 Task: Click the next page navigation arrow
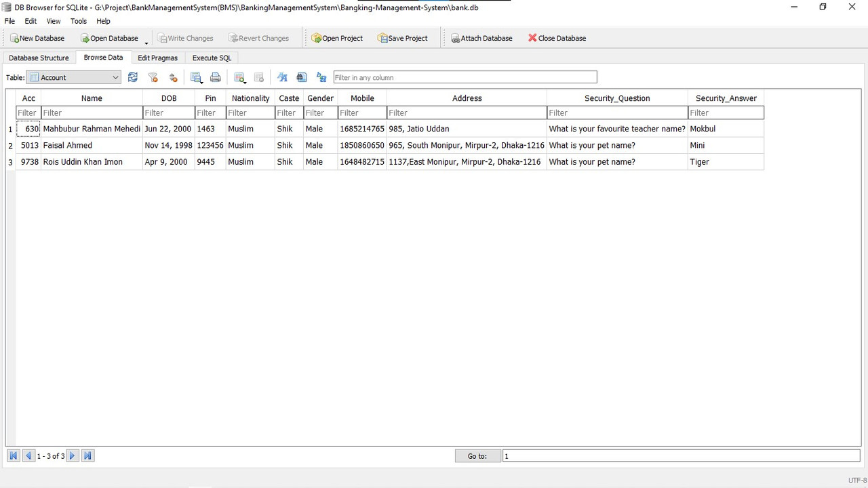(73, 456)
